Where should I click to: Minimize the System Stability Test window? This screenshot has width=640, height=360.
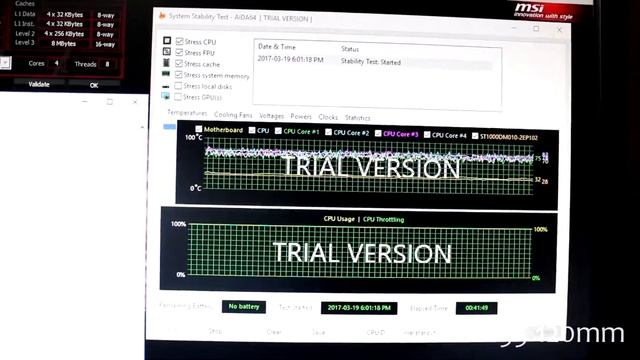[513, 28]
